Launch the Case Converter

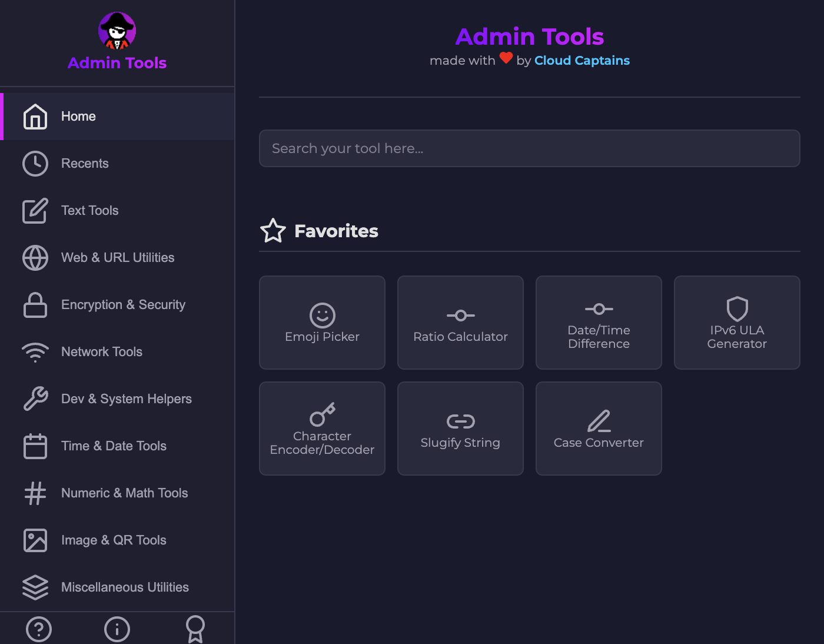click(599, 428)
